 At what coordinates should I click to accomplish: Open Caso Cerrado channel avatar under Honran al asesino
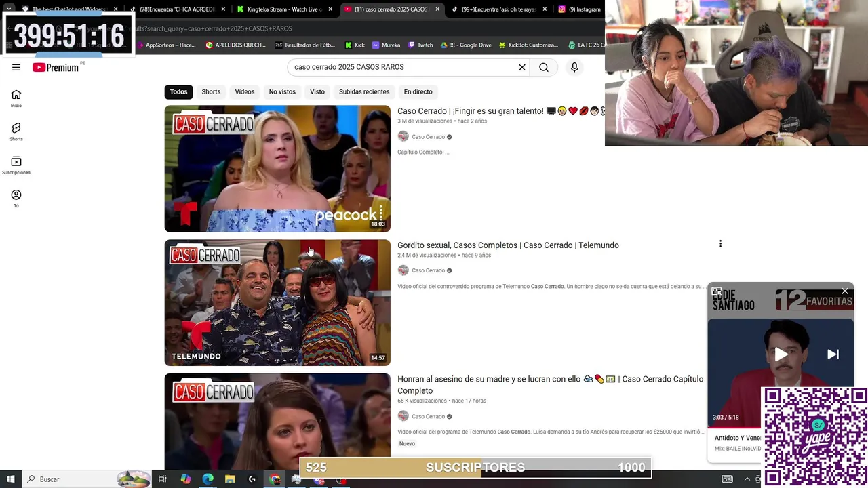[x=403, y=416]
